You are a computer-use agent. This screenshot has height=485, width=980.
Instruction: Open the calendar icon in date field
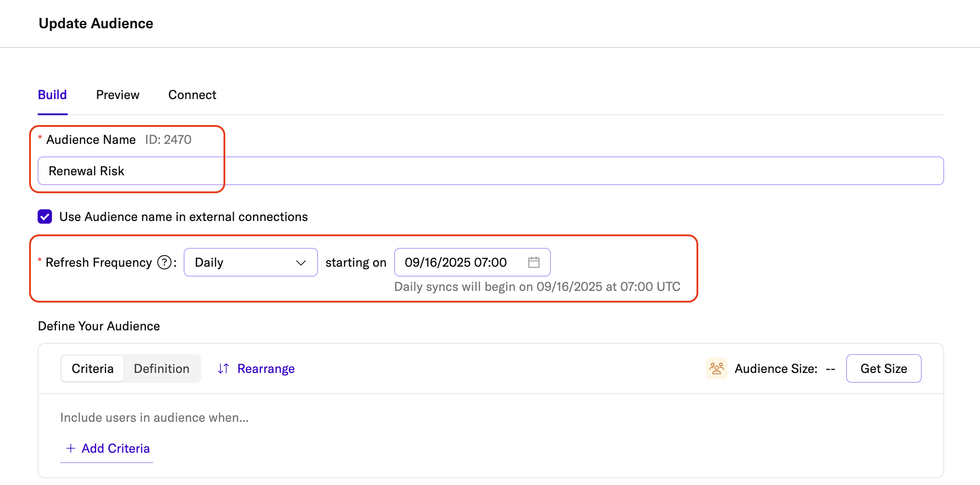(x=533, y=262)
